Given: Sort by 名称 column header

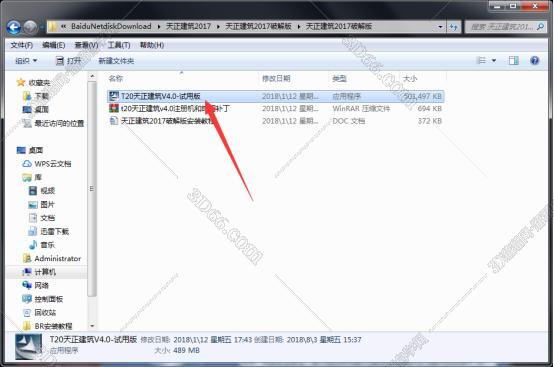Looking at the screenshot, I should [x=116, y=78].
